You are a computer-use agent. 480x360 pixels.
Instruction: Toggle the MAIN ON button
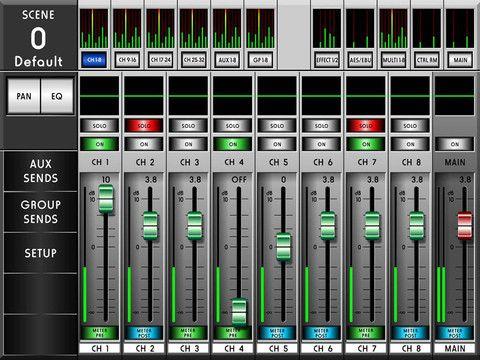[454, 144]
